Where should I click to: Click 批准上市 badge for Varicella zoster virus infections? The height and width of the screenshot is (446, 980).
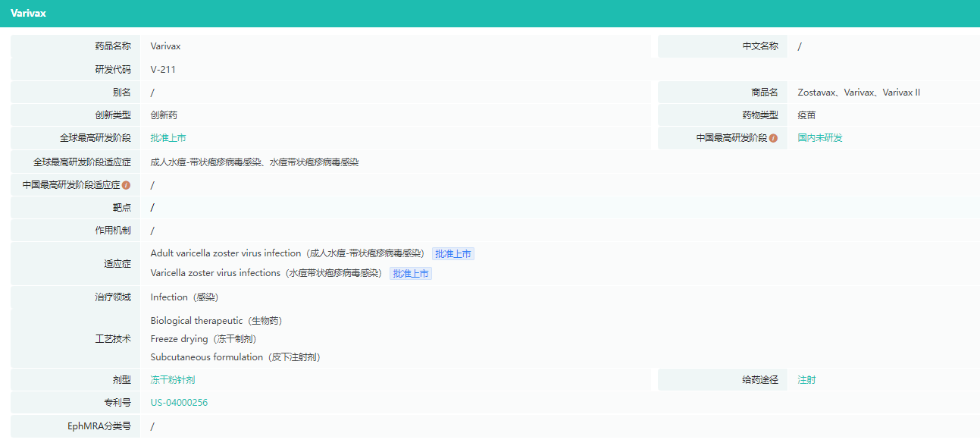pyautogui.click(x=410, y=274)
